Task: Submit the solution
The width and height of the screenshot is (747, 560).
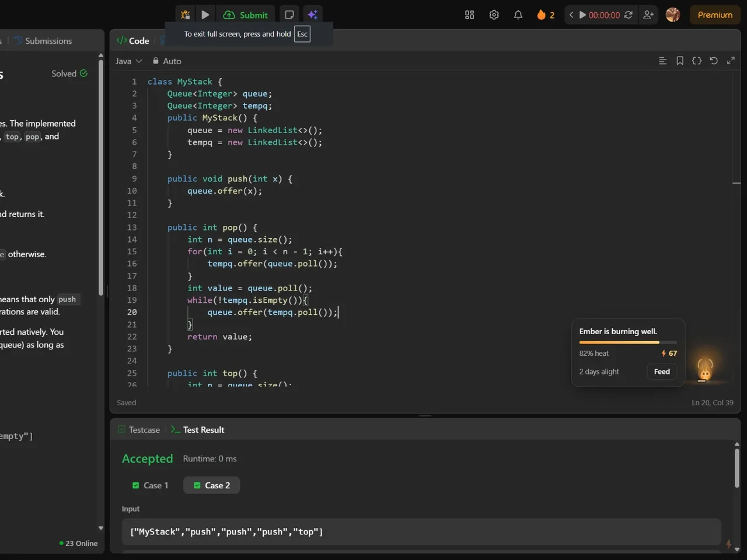Action: click(x=246, y=15)
